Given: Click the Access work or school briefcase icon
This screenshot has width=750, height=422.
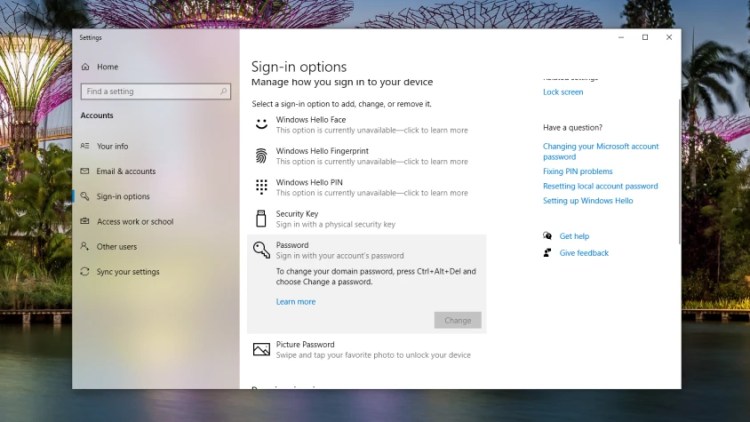Looking at the screenshot, I should [x=85, y=221].
